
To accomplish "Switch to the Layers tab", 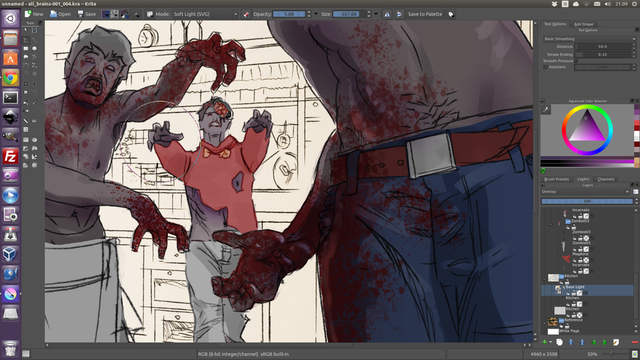I will (583, 179).
